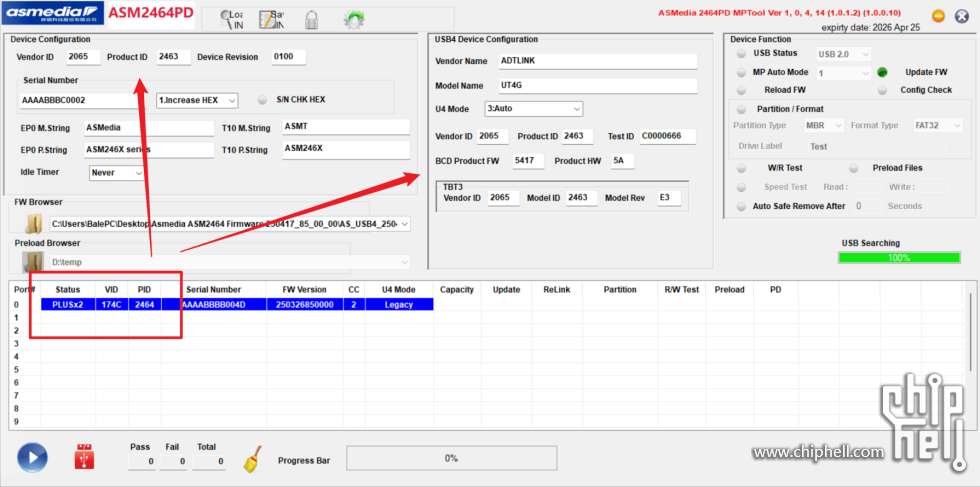Click the U4 Mode column header
This screenshot has height=487, width=980.
pos(399,289)
